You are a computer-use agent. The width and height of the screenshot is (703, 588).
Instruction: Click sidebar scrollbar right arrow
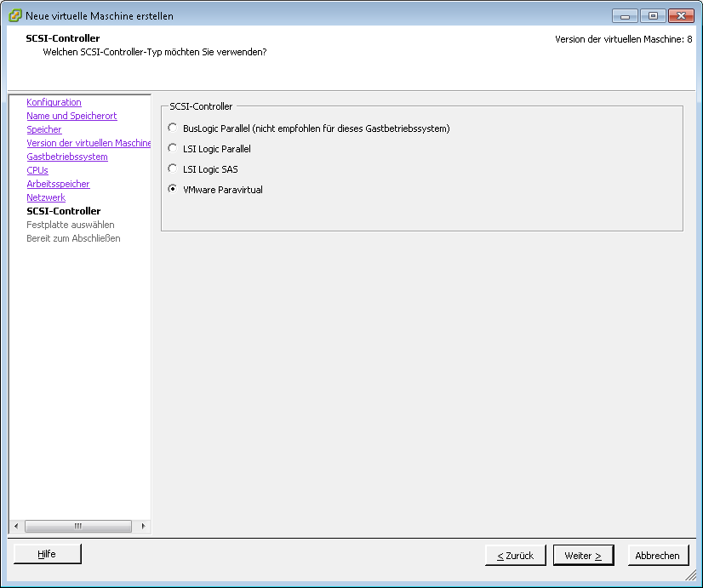pos(143,527)
